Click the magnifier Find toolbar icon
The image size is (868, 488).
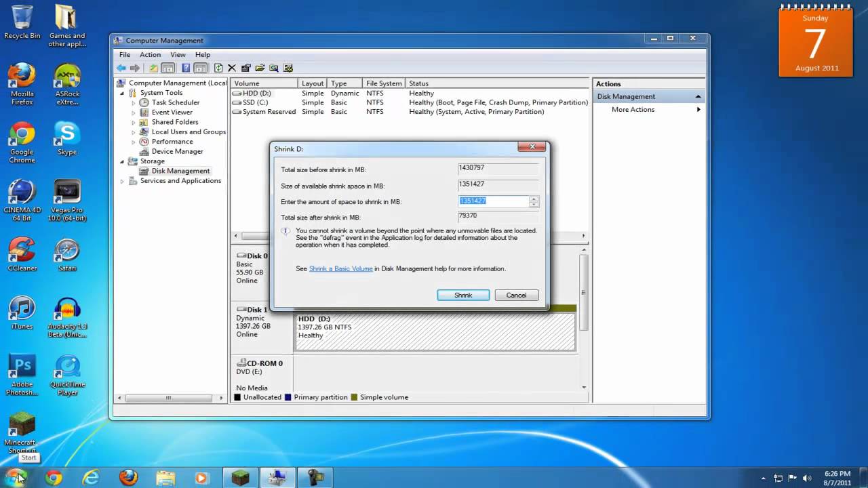click(x=274, y=68)
